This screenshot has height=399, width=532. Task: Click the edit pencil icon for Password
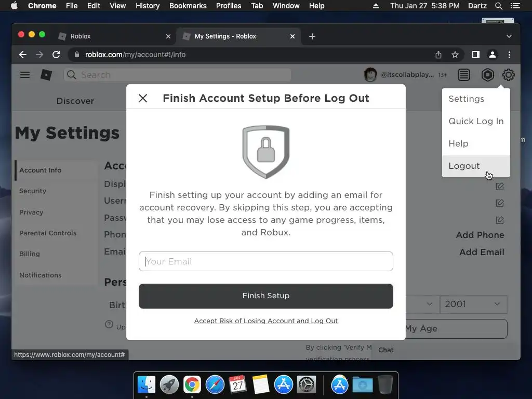(499, 220)
